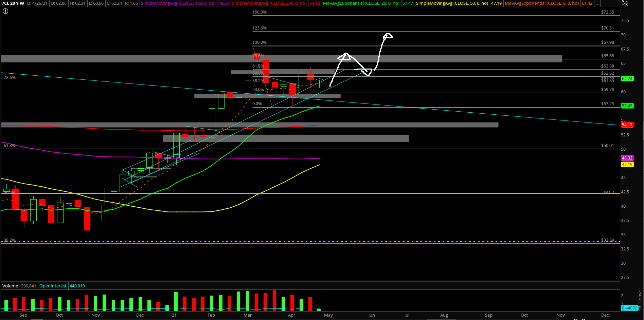This screenshot has width=644, height=320.
Task: Click the $73.35 price level label
Action: 608,12
